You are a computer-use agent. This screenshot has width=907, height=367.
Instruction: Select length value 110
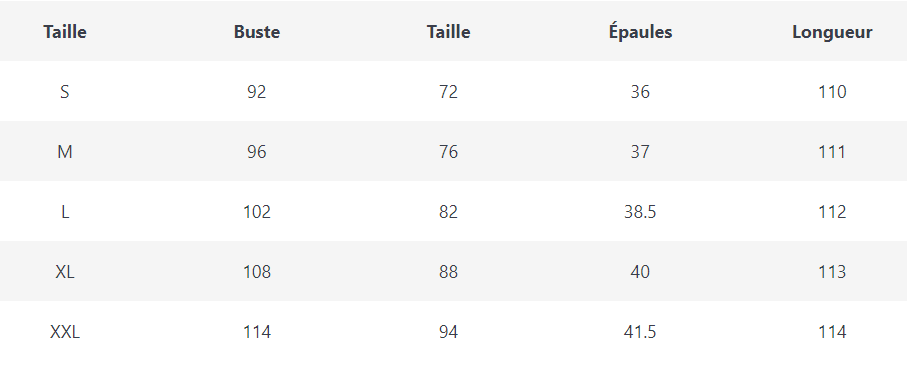(832, 91)
